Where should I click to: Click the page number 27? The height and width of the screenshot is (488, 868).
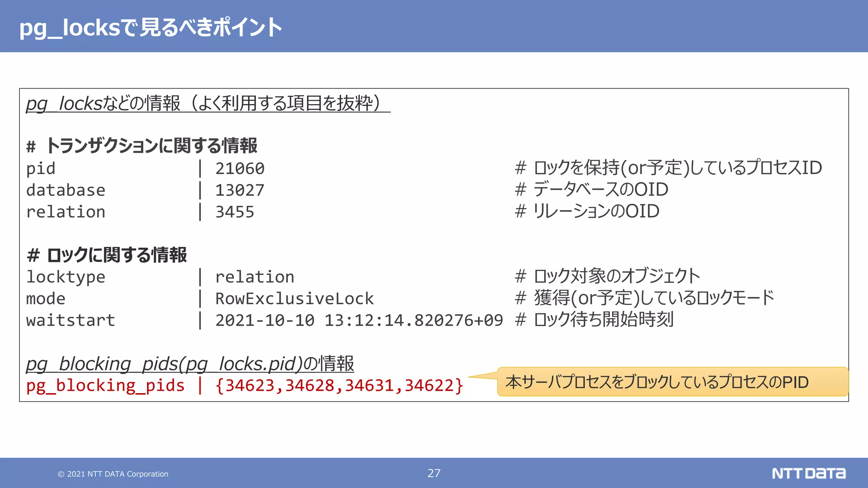pyautogui.click(x=434, y=473)
